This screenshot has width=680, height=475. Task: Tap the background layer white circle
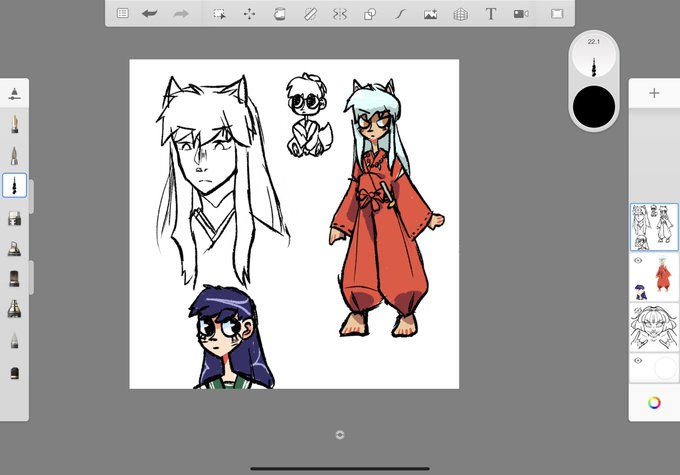[x=666, y=368]
